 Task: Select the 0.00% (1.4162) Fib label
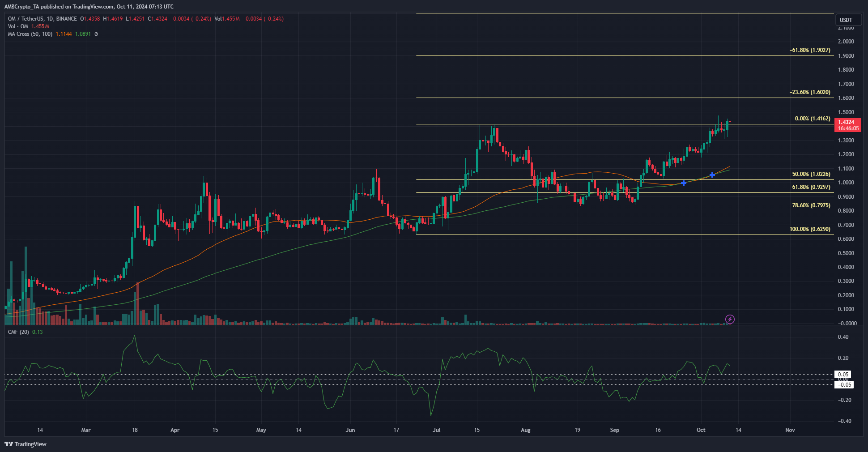[x=813, y=119]
